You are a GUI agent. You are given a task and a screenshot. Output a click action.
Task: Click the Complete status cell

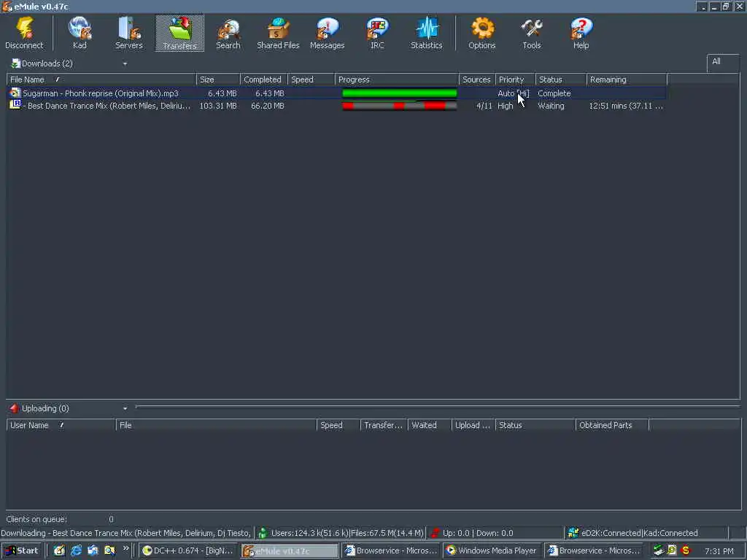pyautogui.click(x=554, y=93)
